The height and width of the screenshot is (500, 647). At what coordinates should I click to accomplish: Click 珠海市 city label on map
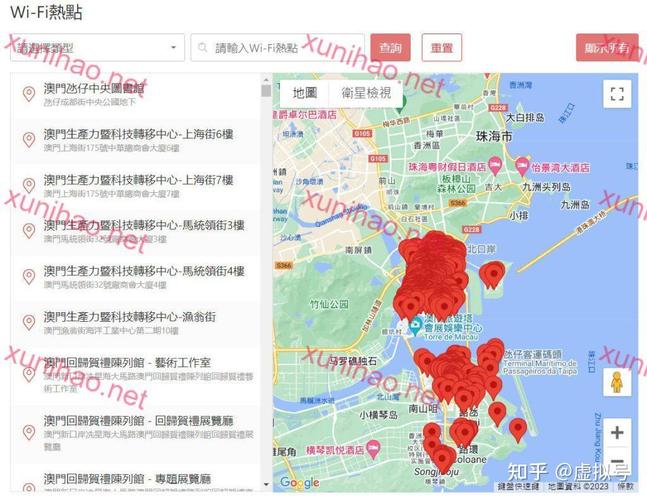pos(494,136)
